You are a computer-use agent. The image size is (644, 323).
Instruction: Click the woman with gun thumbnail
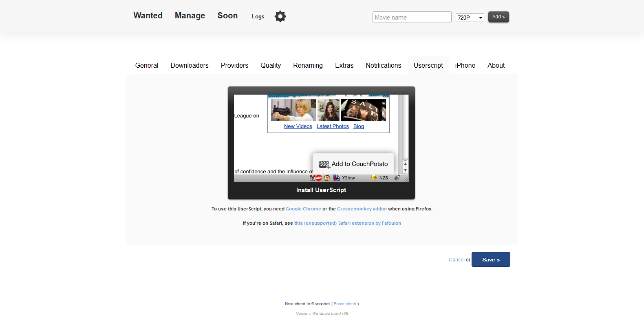click(x=293, y=110)
